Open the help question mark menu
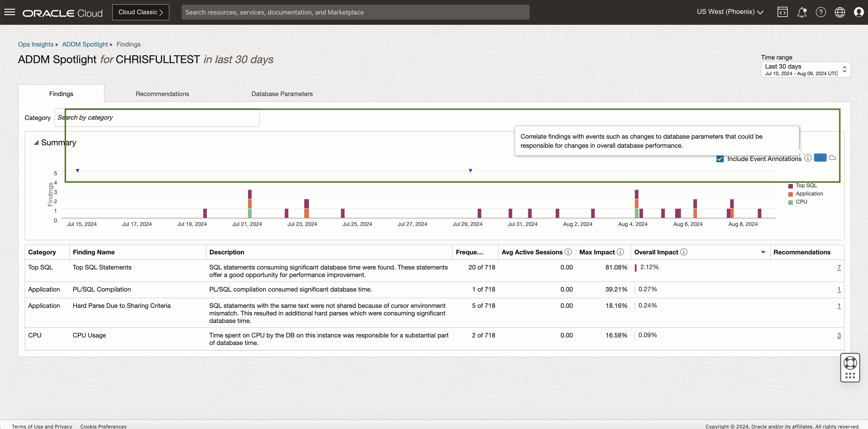This screenshot has width=868, height=429. click(x=821, y=12)
